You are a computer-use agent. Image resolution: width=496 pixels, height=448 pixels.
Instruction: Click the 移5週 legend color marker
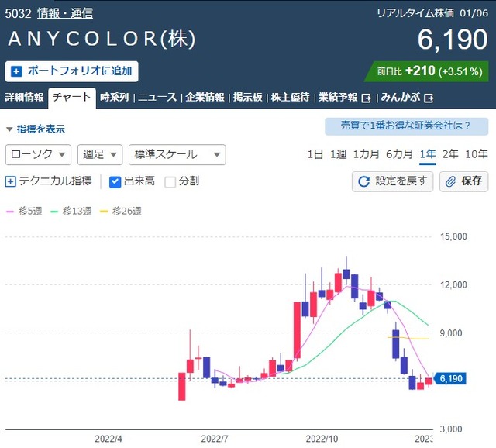point(10,212)
